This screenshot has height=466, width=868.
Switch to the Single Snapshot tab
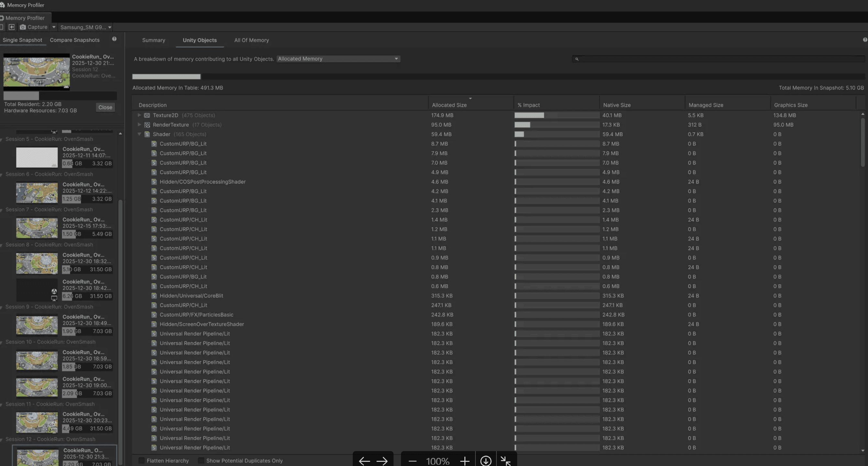point(22,40)
